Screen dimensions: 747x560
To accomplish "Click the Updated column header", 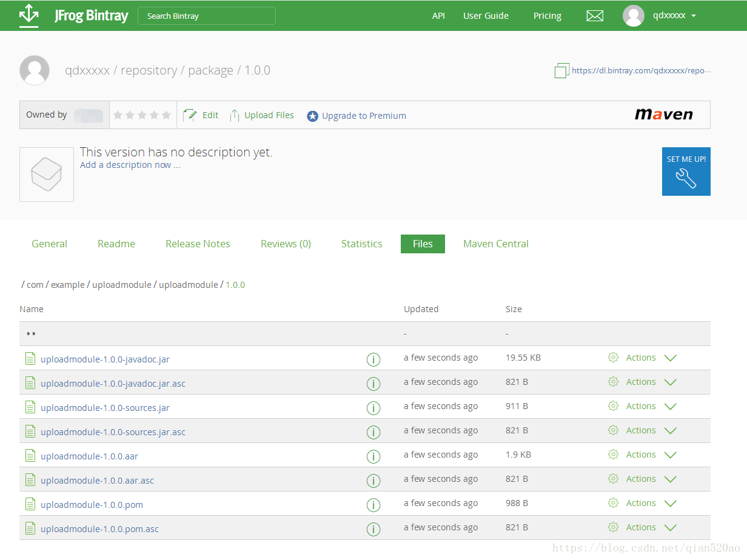I will click(421, 309).
